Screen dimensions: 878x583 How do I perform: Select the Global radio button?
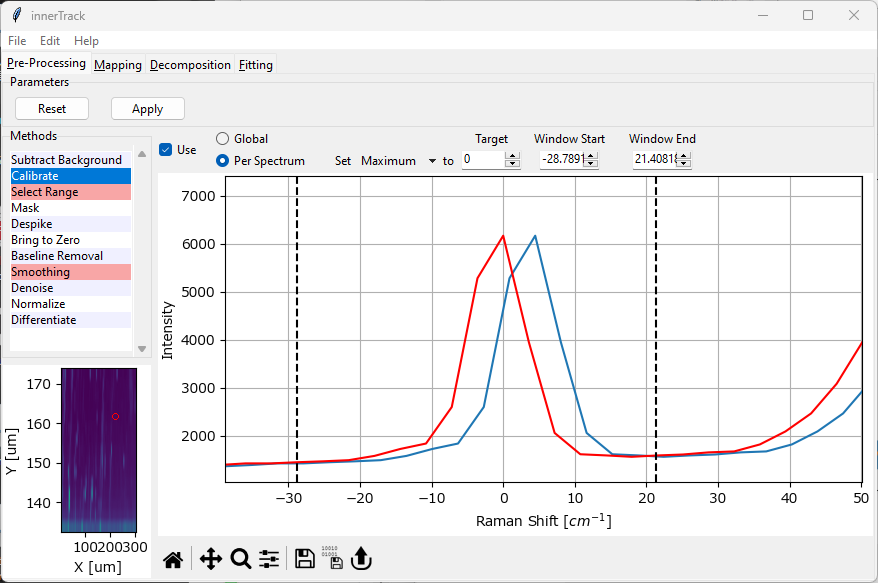pyautogui.click(x=223, y=139)
